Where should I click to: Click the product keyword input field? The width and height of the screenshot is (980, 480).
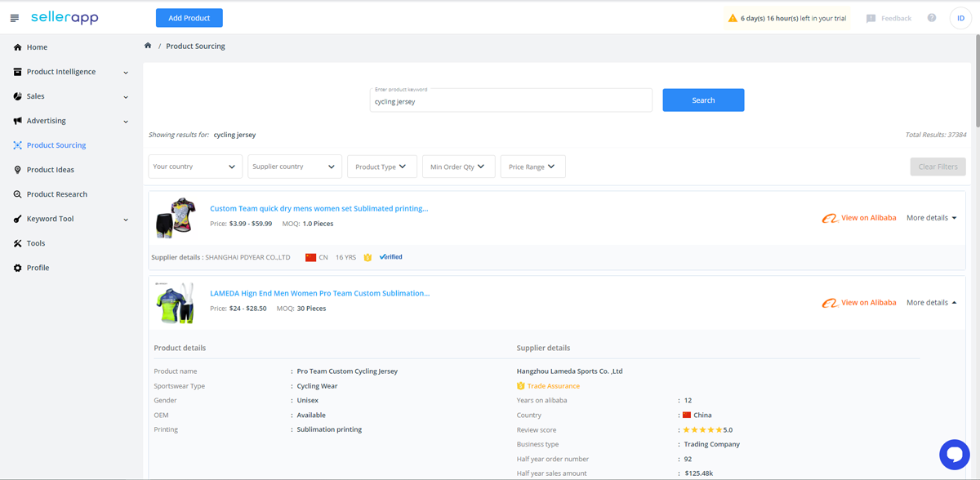(x=511, y=100)
